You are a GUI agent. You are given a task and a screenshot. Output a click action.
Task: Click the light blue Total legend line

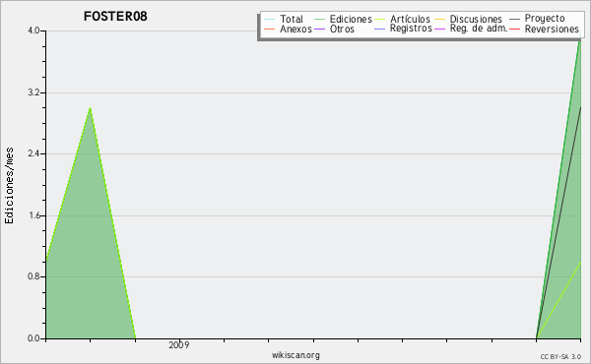[x=269, y=20]
